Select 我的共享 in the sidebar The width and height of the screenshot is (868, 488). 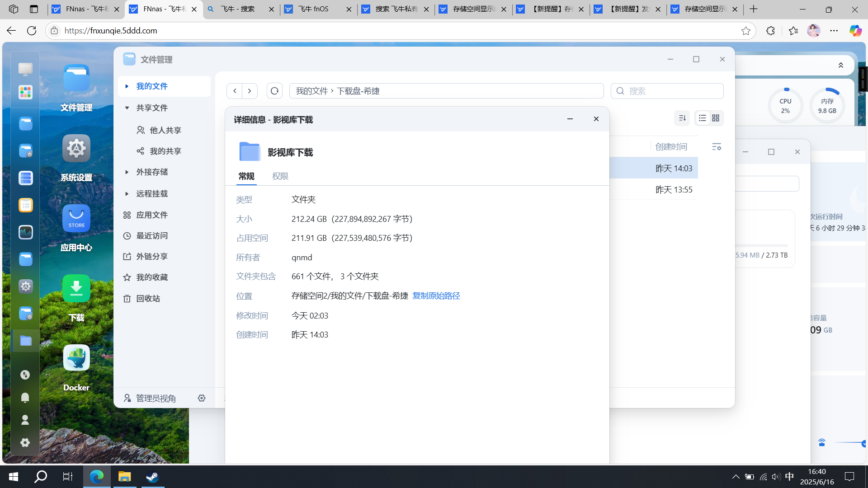pyautogui.click(x=164, y=151)
